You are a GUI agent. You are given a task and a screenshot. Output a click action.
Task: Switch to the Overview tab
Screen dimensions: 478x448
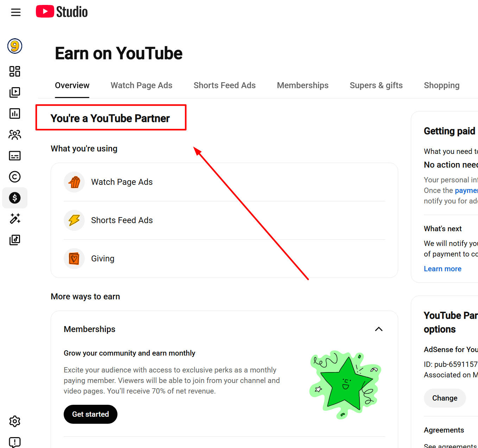(72, 85)
